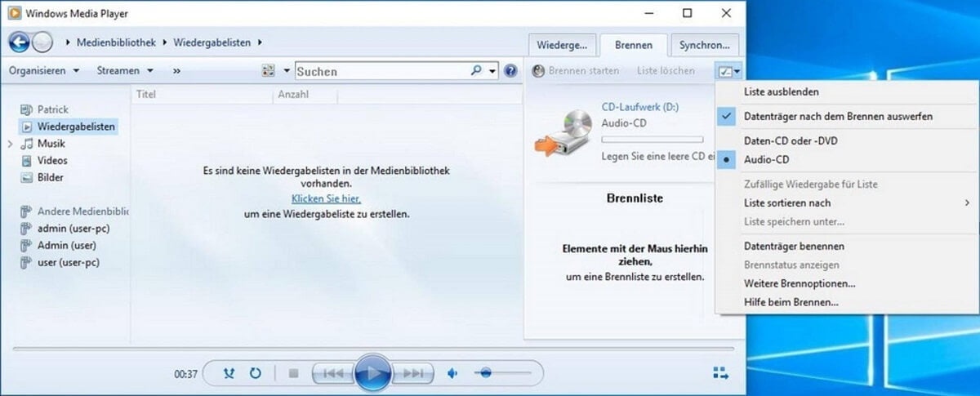Click the Patrick library icon
The image size is (980, 396).
coord(27,109)
